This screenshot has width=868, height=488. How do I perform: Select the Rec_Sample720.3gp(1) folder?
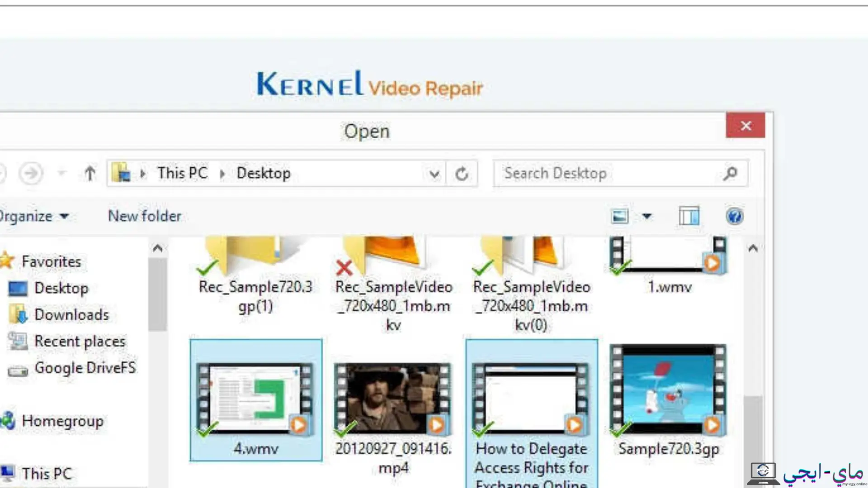click(x=255, y=276)
